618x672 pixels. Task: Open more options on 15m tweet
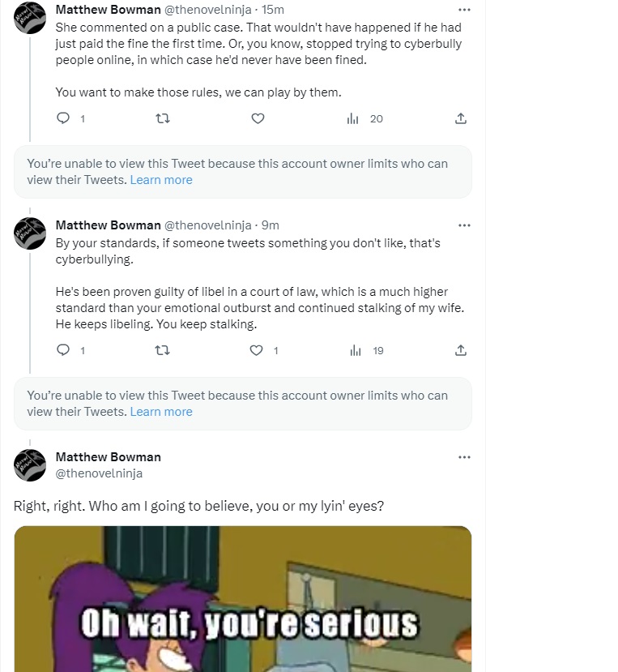[464, 10]
